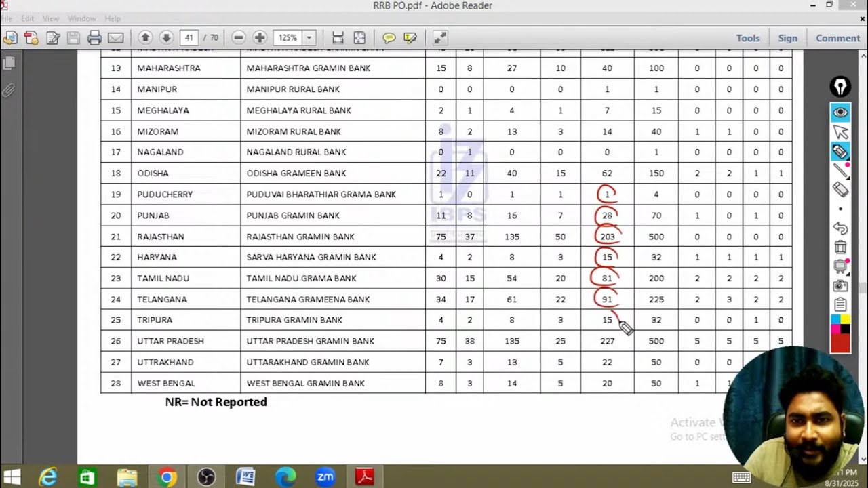Open Internet Explorer from taskbar
Image resolution: width=868 pixels, height=488 pixels.
point(47,477)
